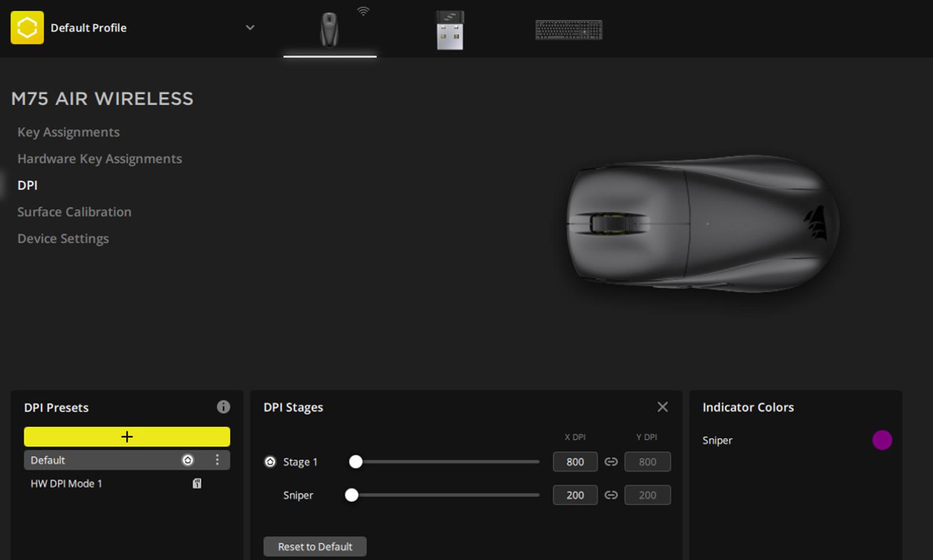This screenshot has width=933, height=560.
Task: Open Hardware Key Assignments section
Action: pyautogui.click(x=100, y=159)
